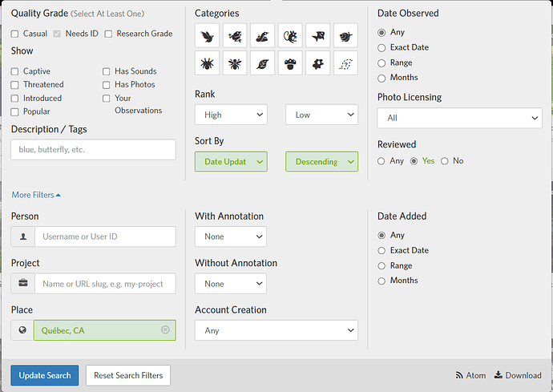
Task: Pick the Arachnids spider category icon
Action: tap(207, 63)
